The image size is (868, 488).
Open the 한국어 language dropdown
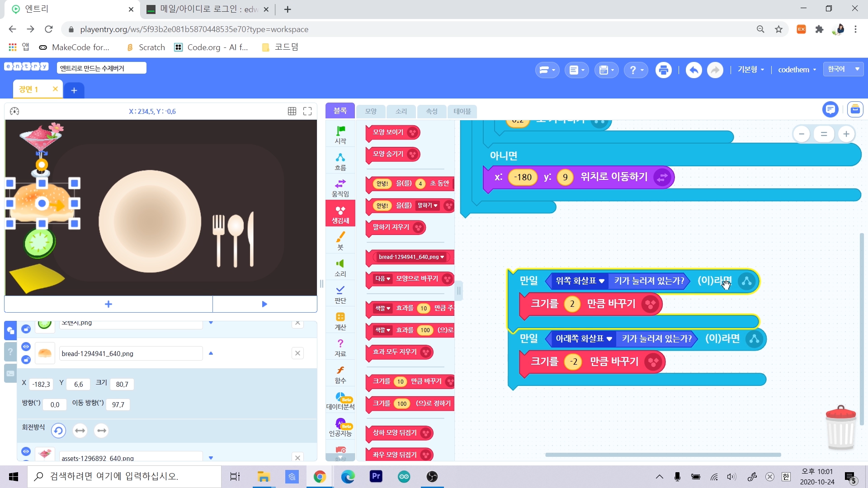(843, 69)
